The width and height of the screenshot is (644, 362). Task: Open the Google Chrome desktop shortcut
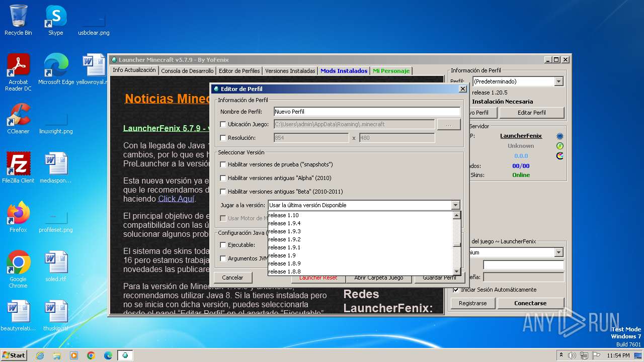click(x=18, y=269)
